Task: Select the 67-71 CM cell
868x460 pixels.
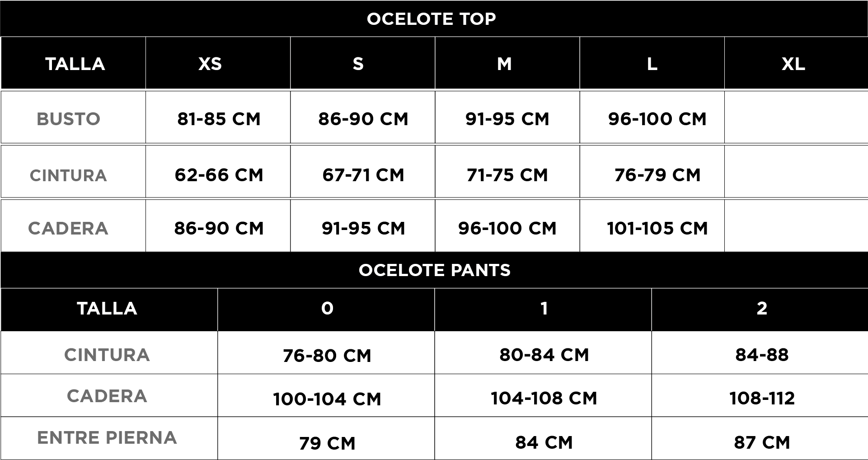Action: click(363, 175)
